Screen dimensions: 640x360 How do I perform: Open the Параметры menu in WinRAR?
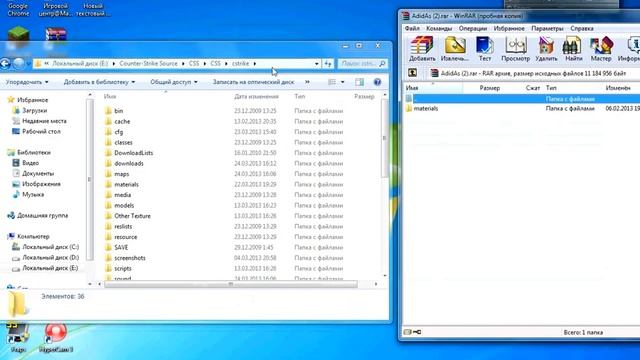[547, 29]
